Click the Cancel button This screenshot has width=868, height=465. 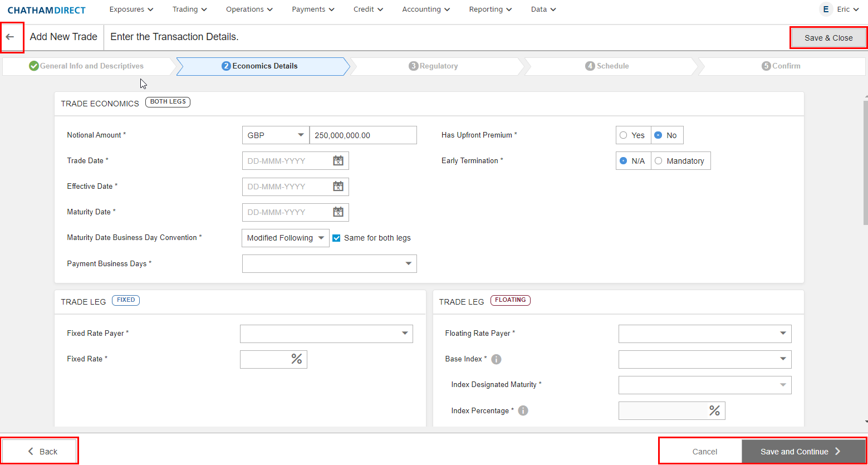click(704, 452)
